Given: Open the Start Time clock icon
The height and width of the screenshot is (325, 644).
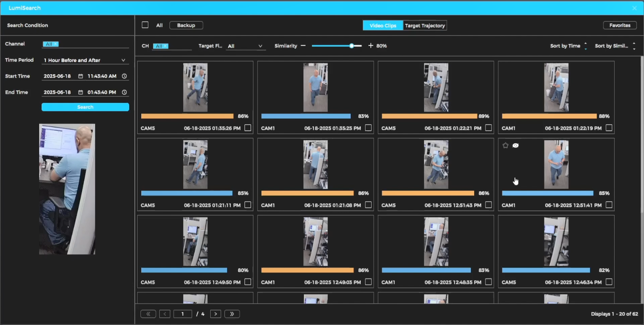Looking at the screenshot, I should [x=124, y=76].
